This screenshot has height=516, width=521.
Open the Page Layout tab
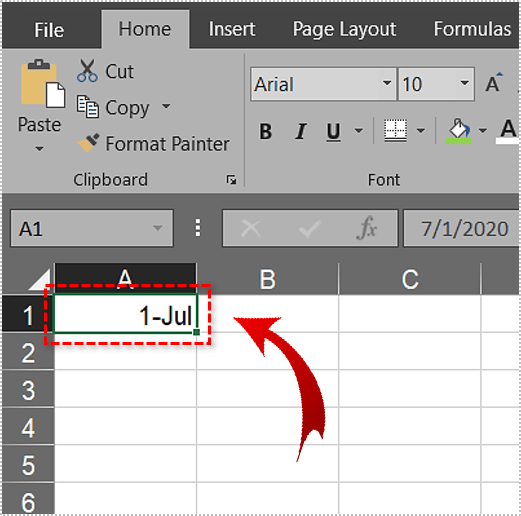pyautogui.click(x=344, y=29)
